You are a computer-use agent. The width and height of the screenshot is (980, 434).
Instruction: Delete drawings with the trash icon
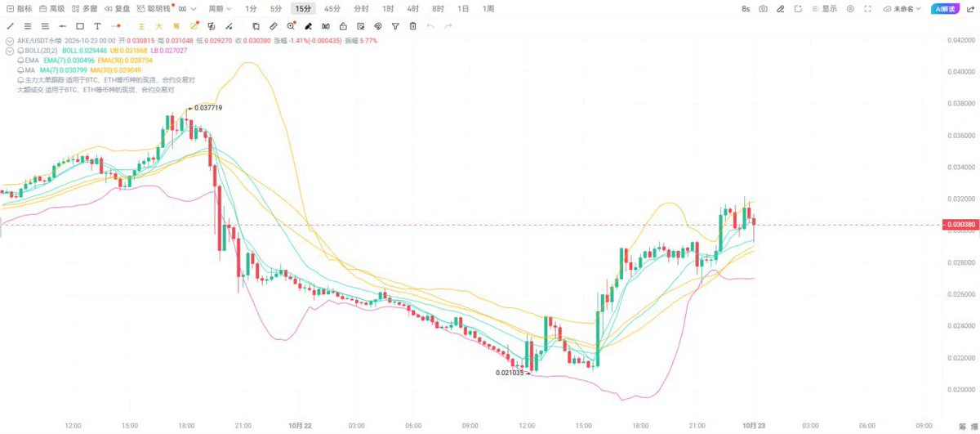(x=413, y=26)
